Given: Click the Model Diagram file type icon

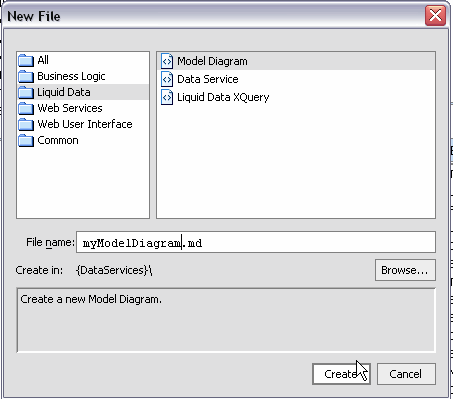Looking at the screenshot, I should click(x=167, y=61).
